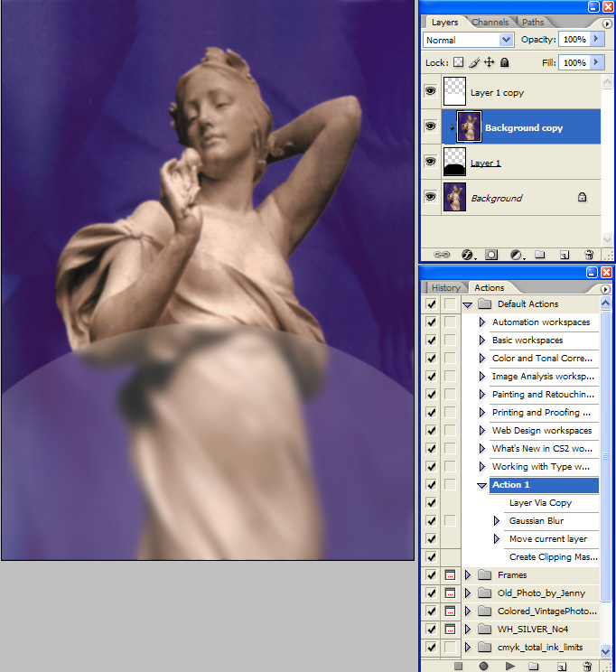The height and width of the screenshot is (672, 616).
Task: Hide the Background copy layer
Action: point(430,126)
